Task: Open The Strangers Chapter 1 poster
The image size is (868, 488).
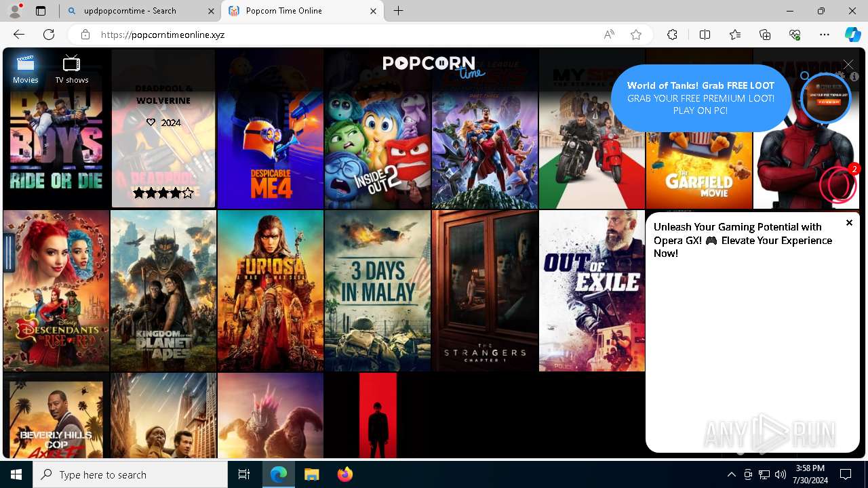Action: pos(485,291)
